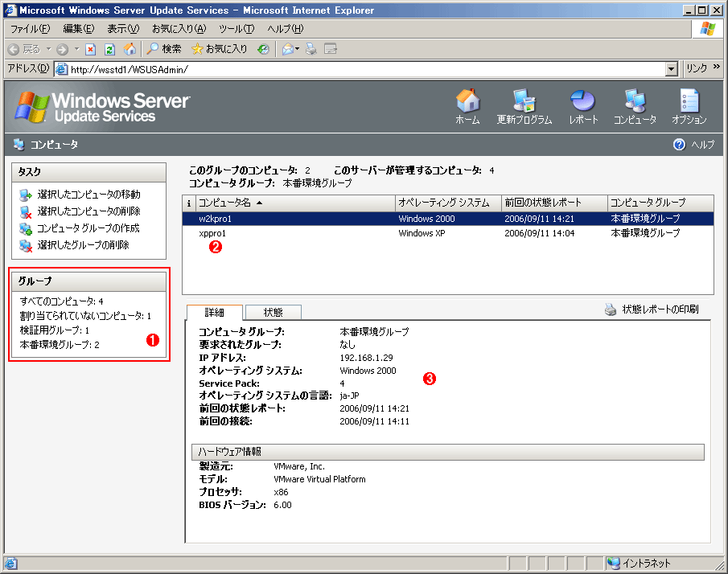Sort by コンピュータ名 column header
728x574 pixels.
[x=295, y=203]
